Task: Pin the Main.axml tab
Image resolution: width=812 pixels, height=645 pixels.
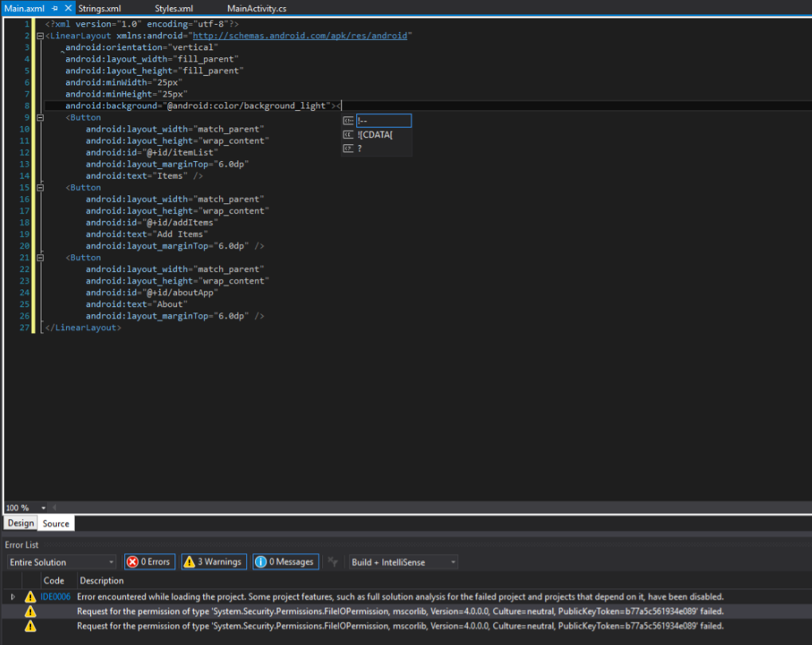Action: (54, 8)
